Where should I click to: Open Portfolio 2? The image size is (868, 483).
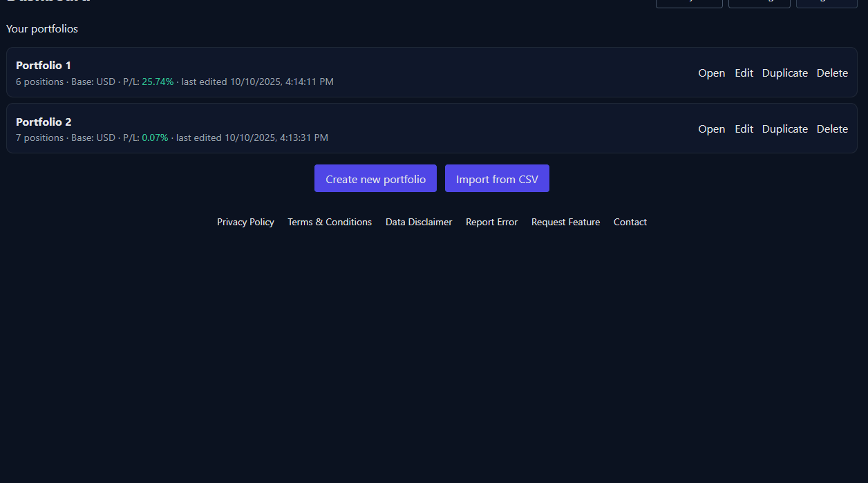[711, 129]
